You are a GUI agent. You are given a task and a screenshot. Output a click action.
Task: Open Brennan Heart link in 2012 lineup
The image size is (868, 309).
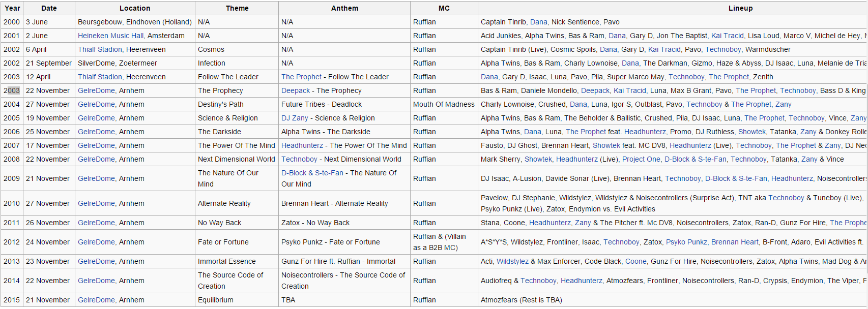(735, 242)
